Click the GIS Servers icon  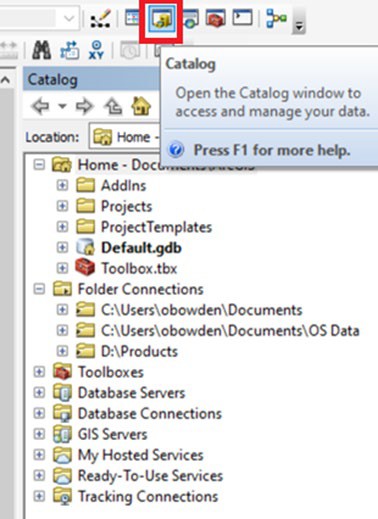(x=62, y=434)
